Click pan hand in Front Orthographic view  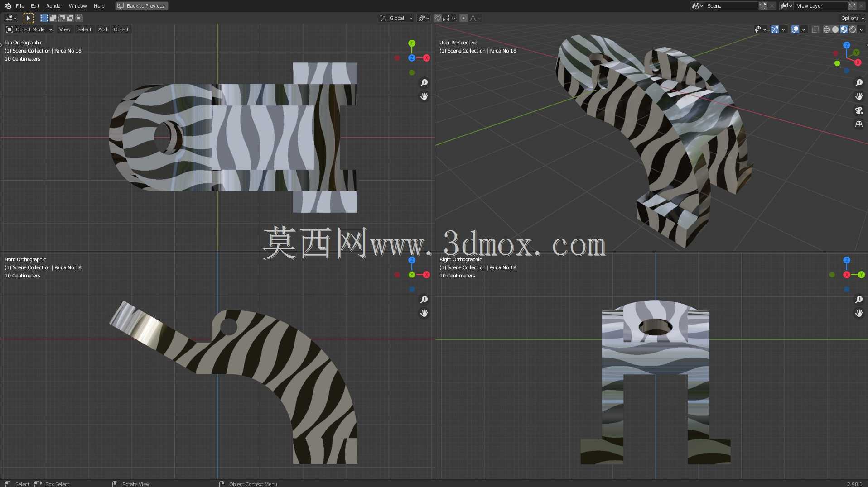coord(424,313)
